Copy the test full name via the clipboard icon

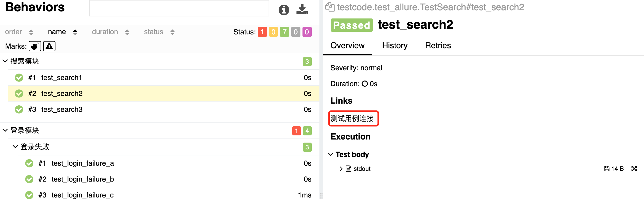(x=330, y=7)
